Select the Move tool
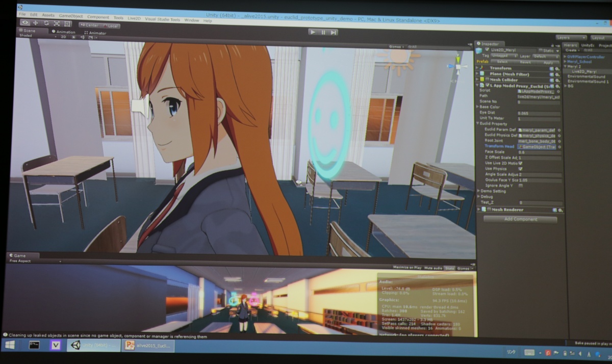This screenshot has width=612, height=364. 36,23
